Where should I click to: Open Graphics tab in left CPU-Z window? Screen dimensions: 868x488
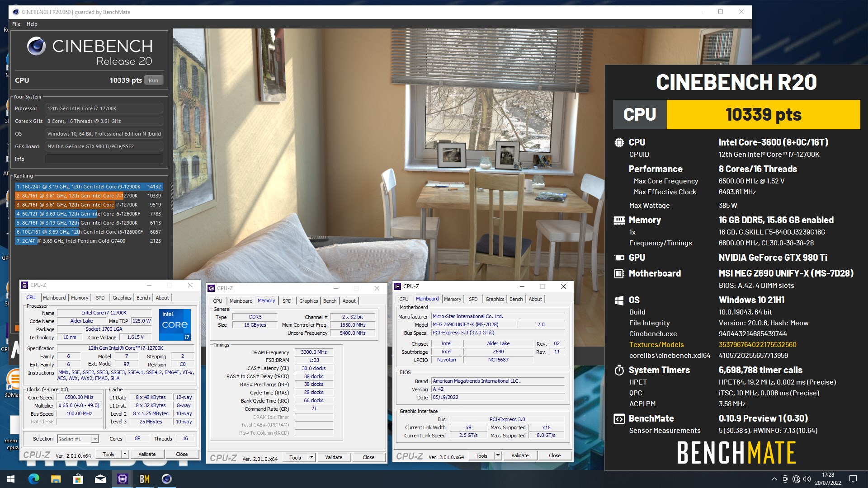click(x=122, y=298)
